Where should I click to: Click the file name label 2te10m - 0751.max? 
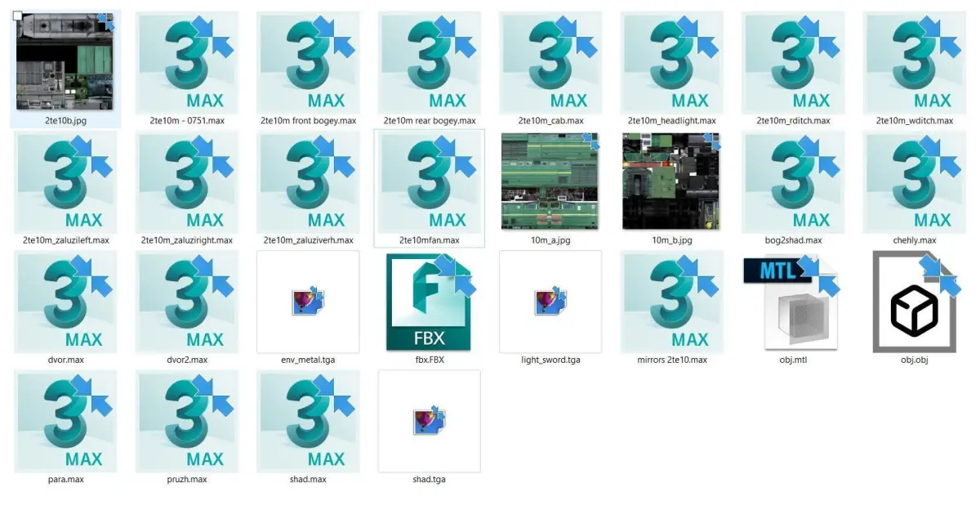[187, 121]
